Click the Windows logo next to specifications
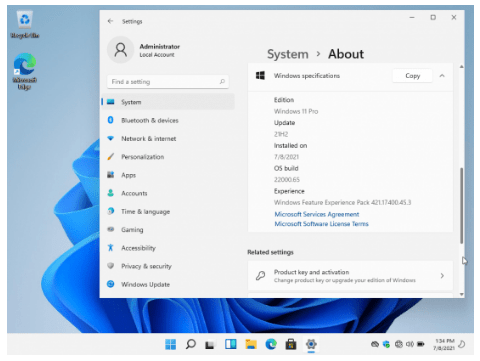The width and height of the screenshot is (480, 361). coord(260,76)
